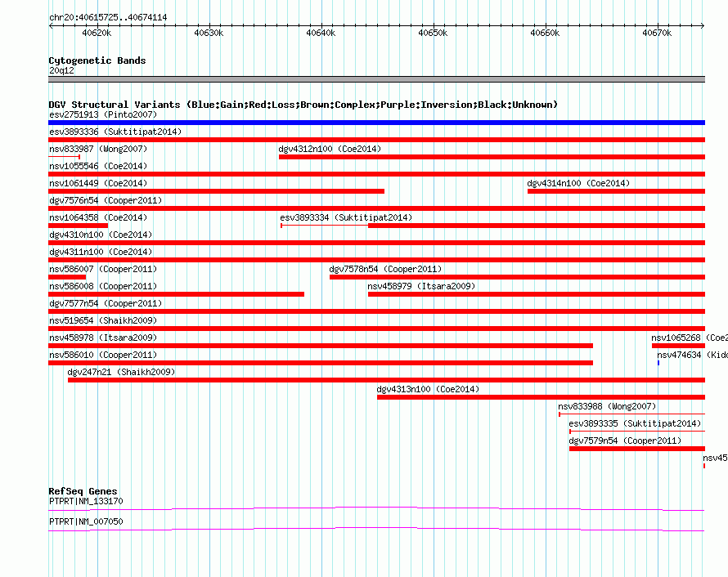Select the dgv247n21 (Shaikh2009) variant
This screenshot has height=577, width=728.
(x=121, y=372)
